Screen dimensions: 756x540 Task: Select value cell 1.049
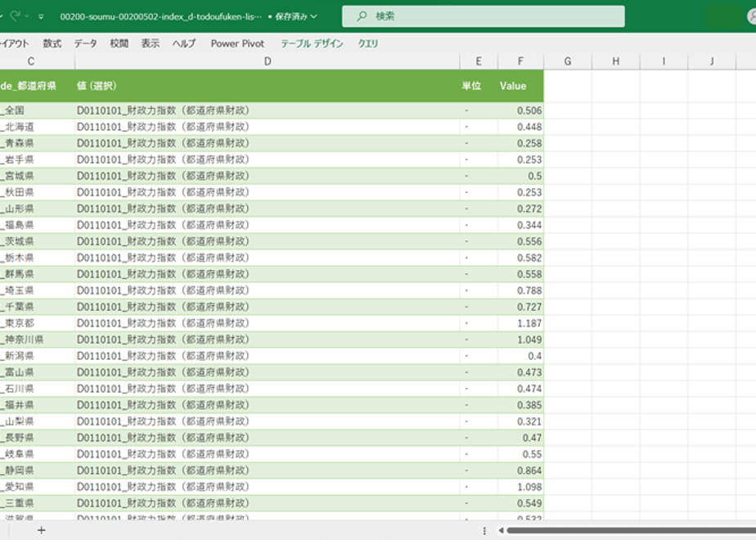(x=520, y=340)
